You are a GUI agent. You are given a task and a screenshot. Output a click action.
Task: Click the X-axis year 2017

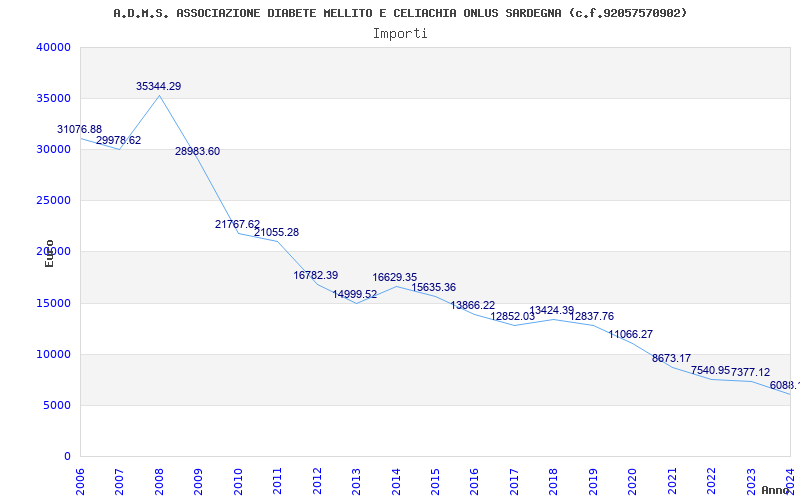[514, 481]
